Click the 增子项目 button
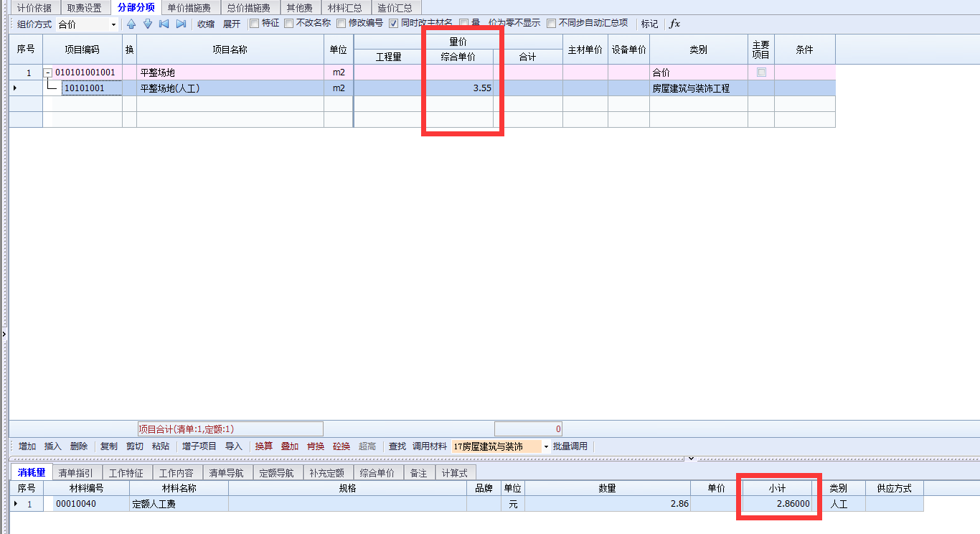The height and width of the screenshot is (534, 980). [x=199, y=446]
